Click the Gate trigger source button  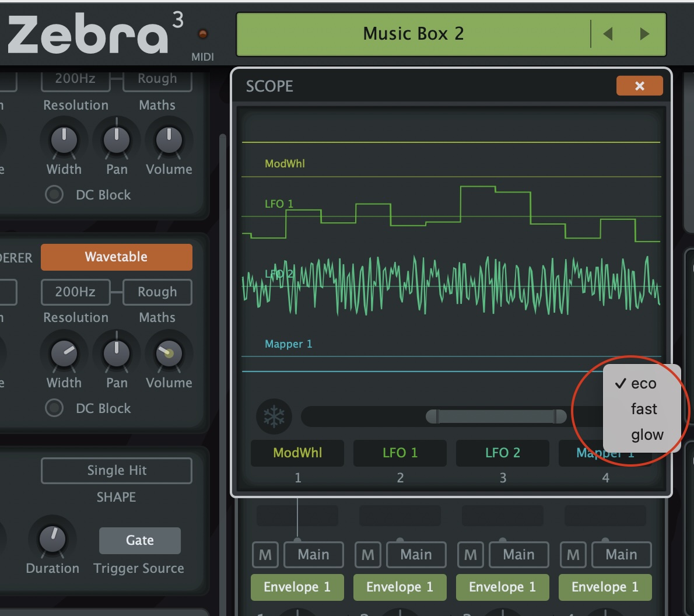click(x=140, y=540)
